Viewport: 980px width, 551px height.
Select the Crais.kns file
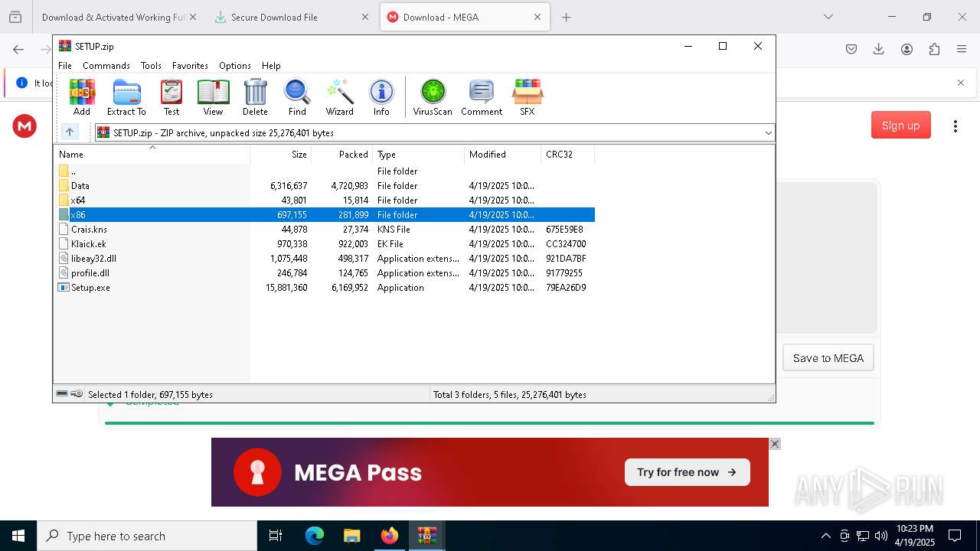point(324,230)
